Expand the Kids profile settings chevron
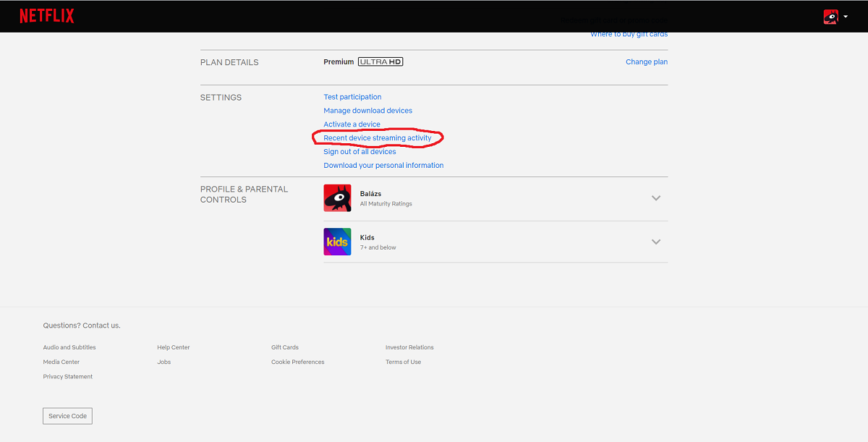 [x=655, y=242]
